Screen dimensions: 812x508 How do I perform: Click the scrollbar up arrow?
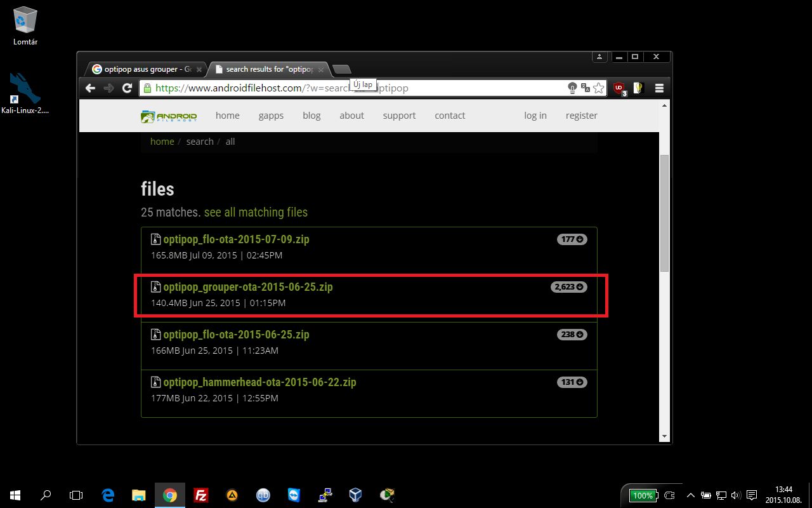pyautogui.click(x=665, y=105)
